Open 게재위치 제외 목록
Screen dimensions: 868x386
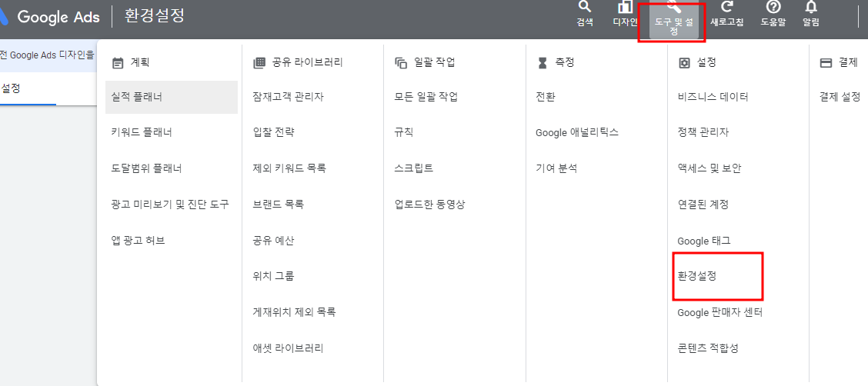coord(294,312)
